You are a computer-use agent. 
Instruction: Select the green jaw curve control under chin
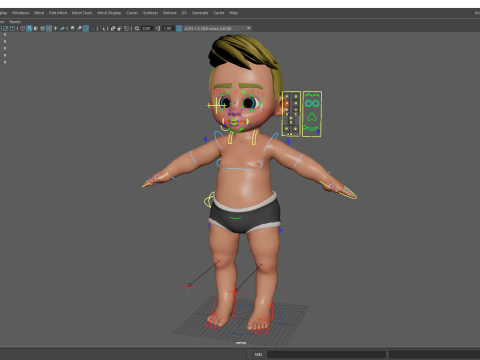[235, 130]
